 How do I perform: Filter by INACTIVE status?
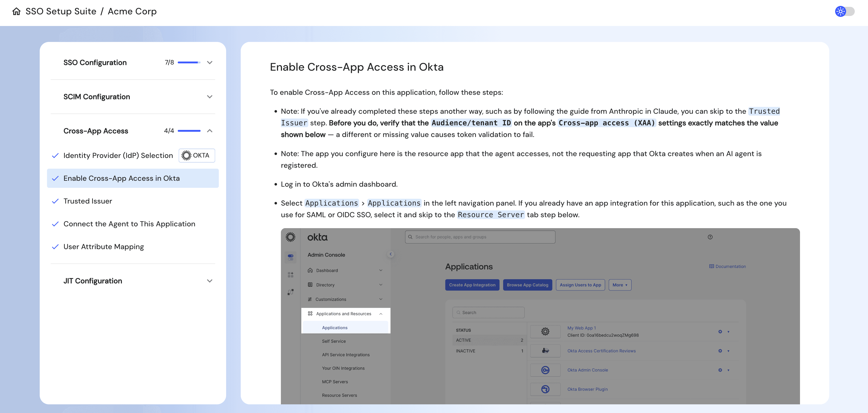point(490,351)
